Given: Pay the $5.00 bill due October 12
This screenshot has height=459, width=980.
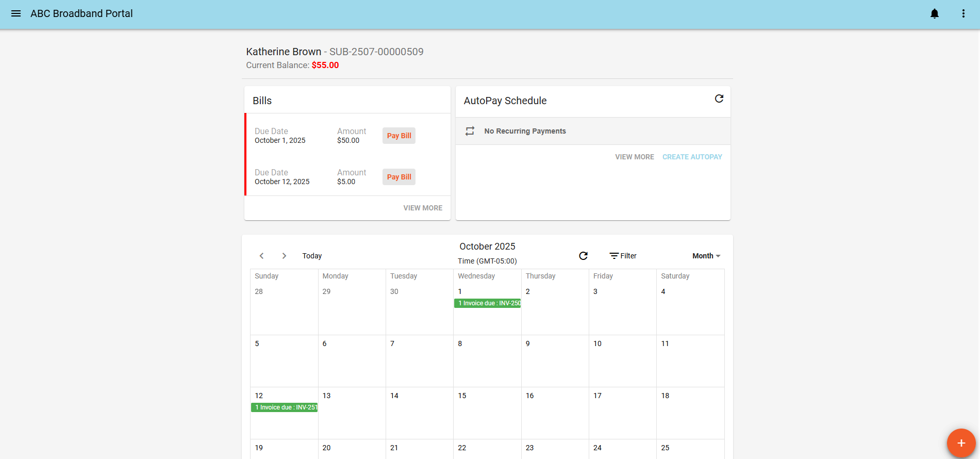Looking at the screenshot, I should 399,177.
